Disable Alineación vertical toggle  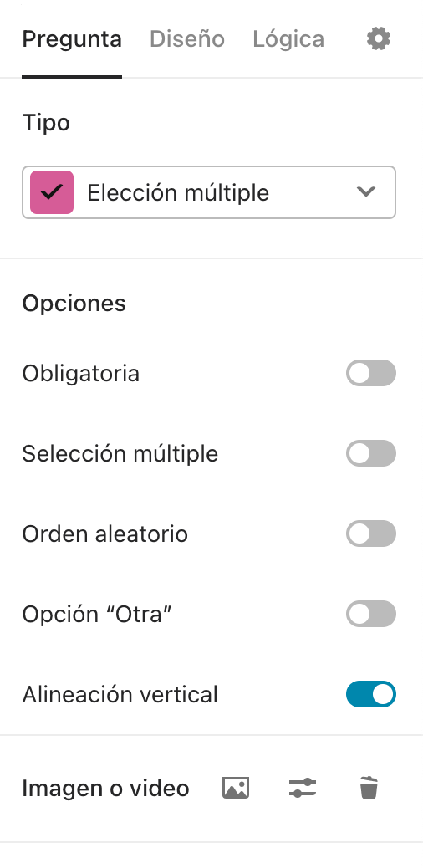pyautogui.click(x=371, y=694)
